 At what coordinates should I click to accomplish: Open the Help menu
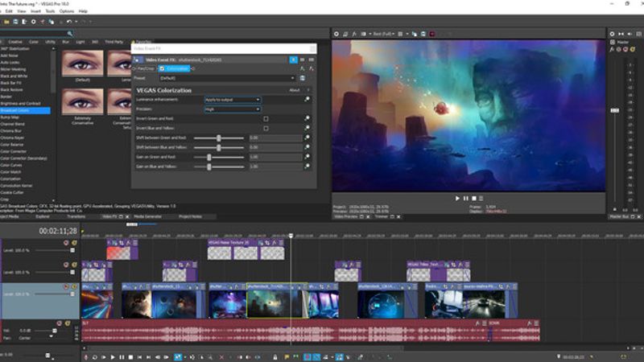pyautogui.click(x=83, y=11)
